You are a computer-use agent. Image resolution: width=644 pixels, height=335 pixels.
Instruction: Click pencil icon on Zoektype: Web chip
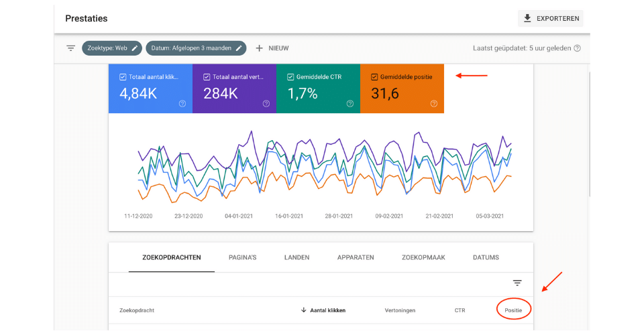click(134, 48)
